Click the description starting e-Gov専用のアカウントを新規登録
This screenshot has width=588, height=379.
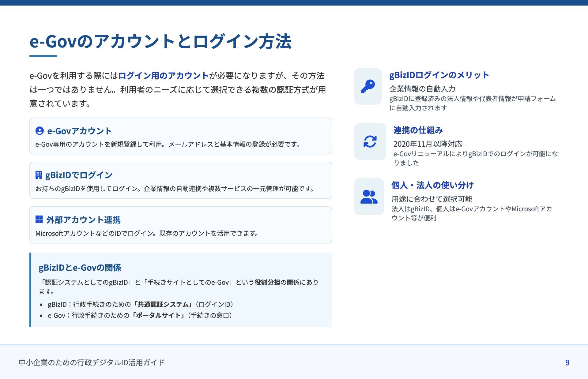click(x=168, y=144)
